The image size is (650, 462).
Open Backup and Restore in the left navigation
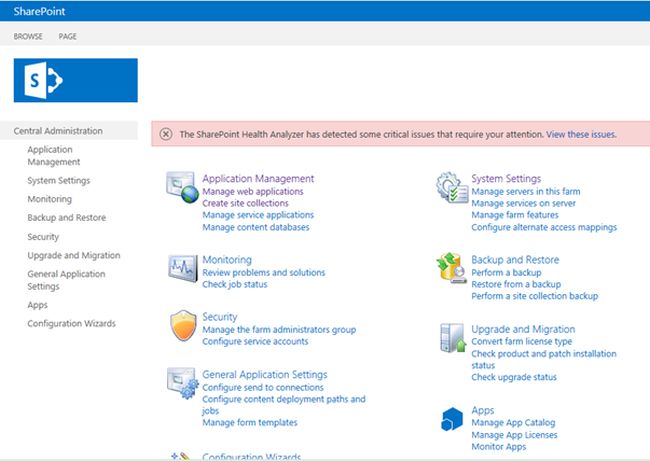pyautogui.click(x=67, y=218)
